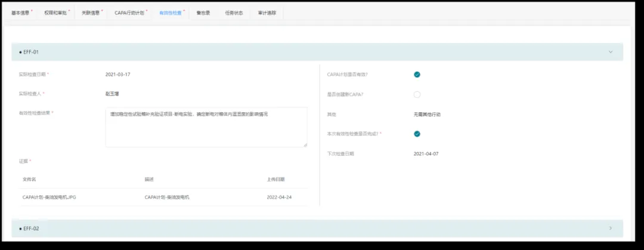Image resolution: width=644 pixels, height=250 pixels.
Task: Click the 是否创建新CAPA label
Action: point(345,95)
